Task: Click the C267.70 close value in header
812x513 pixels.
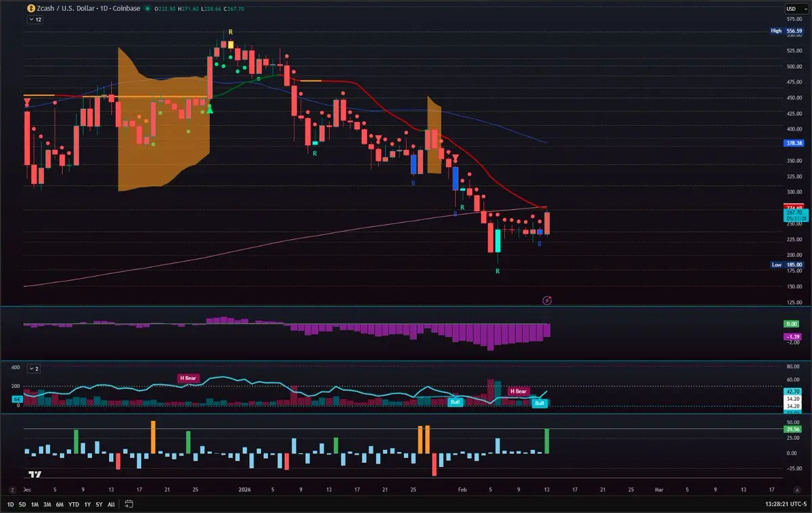Action: point(233,9)
